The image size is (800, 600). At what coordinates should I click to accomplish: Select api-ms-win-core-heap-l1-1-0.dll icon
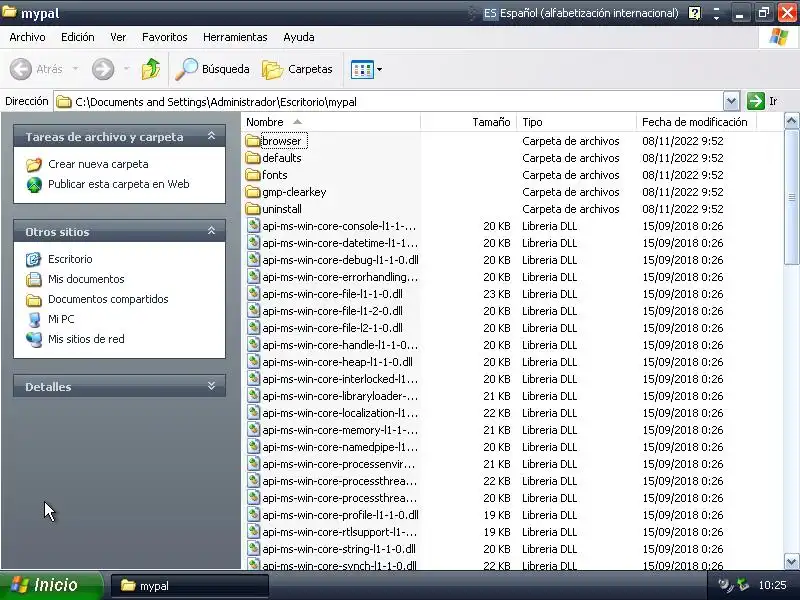click(x=254, y=361)
